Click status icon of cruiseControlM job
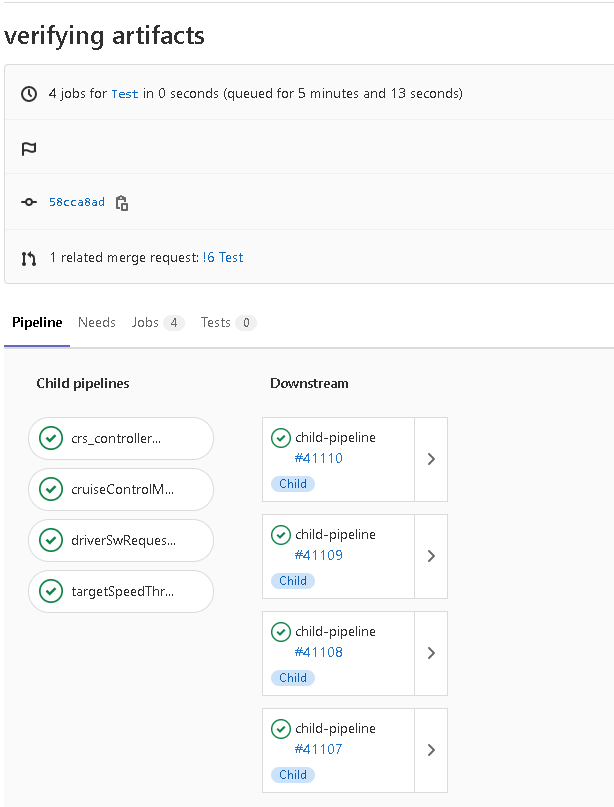 [x=50, y=489]
